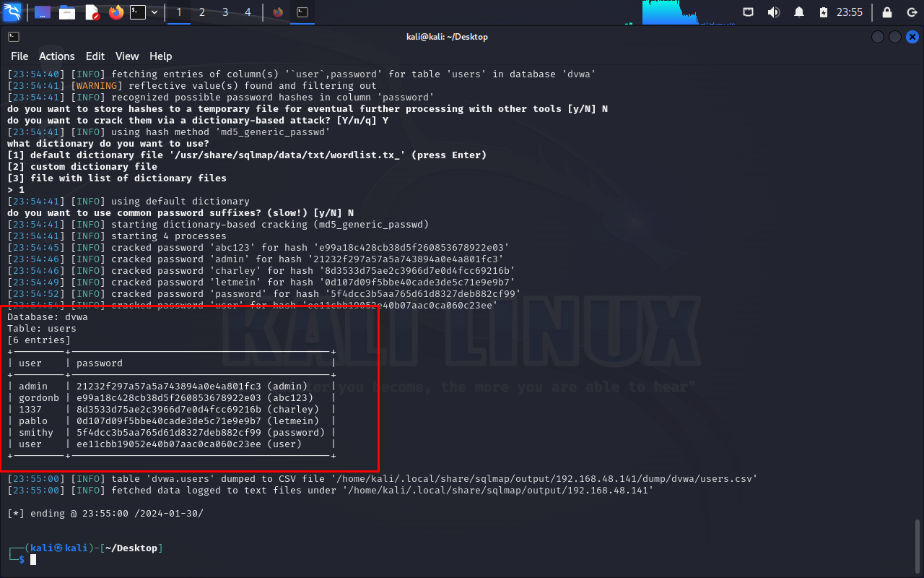This screenshot has width=924, height=578.
Task: Launch Firefox from the panel launcher
Action: tap(115, 12)
